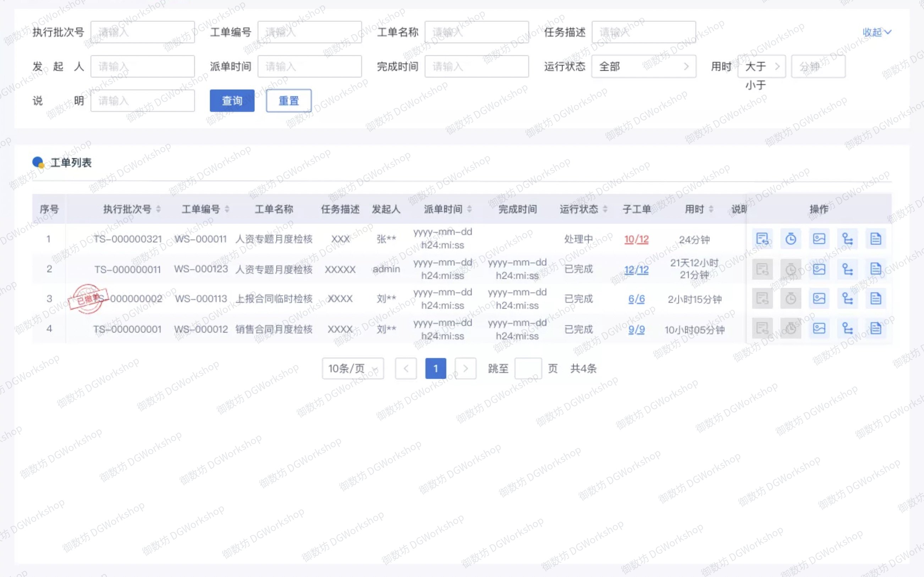Collapse the filter panel via 收起
The width and height of the screenshot is (924, 577).
coord(877,32)
